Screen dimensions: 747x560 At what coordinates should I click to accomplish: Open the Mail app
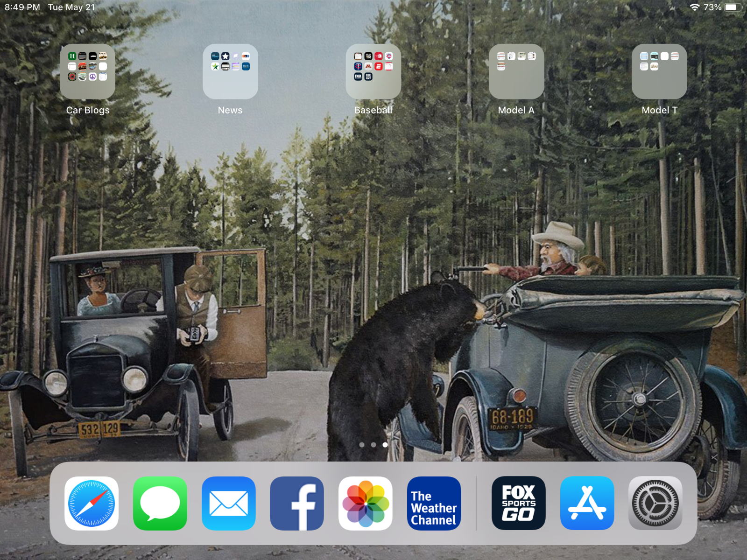coord(229,504)
